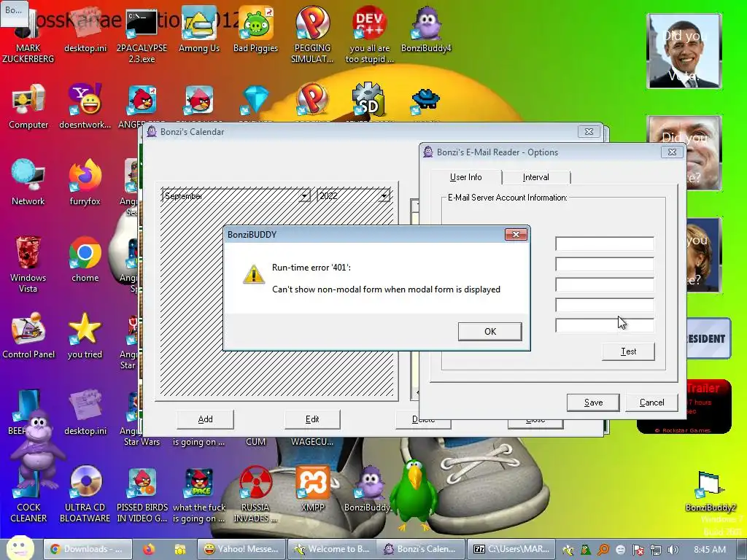The height and width of the screenshot is (560, 747).
Task: Select the MARK ZUCKERBERG desktop icon
Action: (x=28, y=36)
